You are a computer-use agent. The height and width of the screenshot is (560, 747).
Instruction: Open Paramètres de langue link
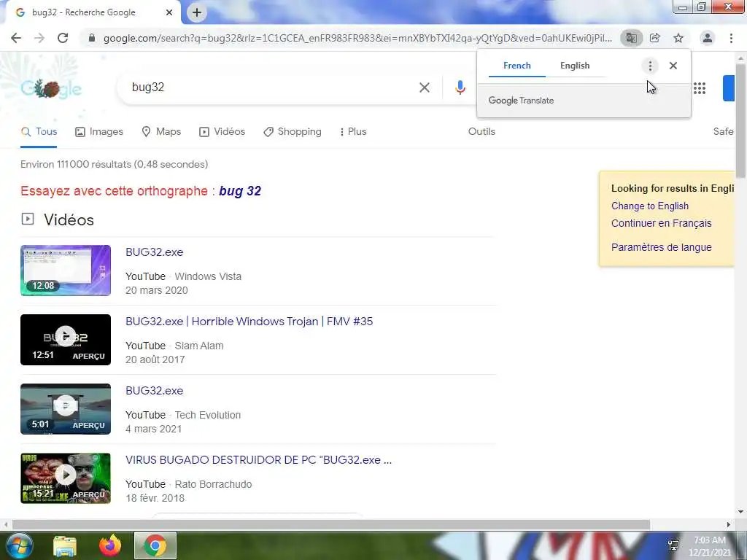[661, 248]
